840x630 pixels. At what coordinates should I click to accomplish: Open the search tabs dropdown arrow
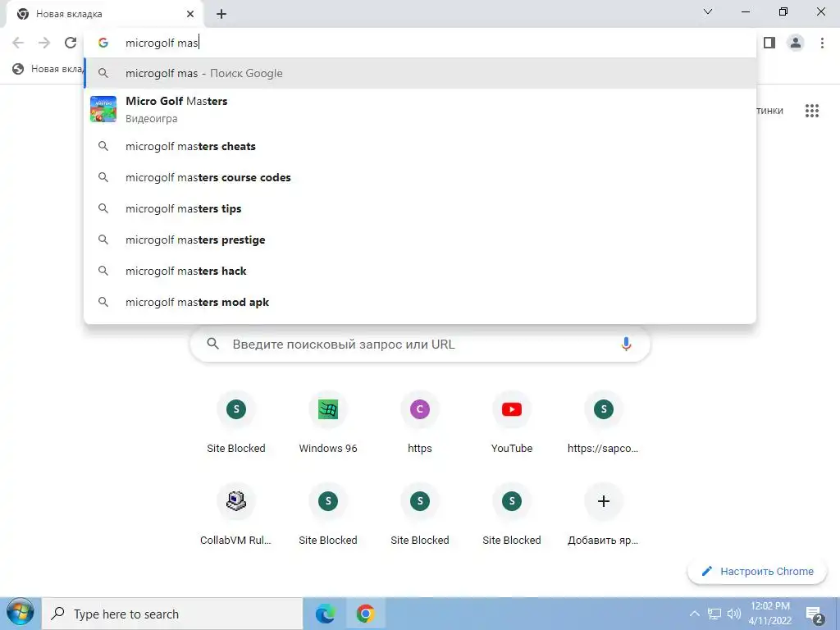[708, 11]
